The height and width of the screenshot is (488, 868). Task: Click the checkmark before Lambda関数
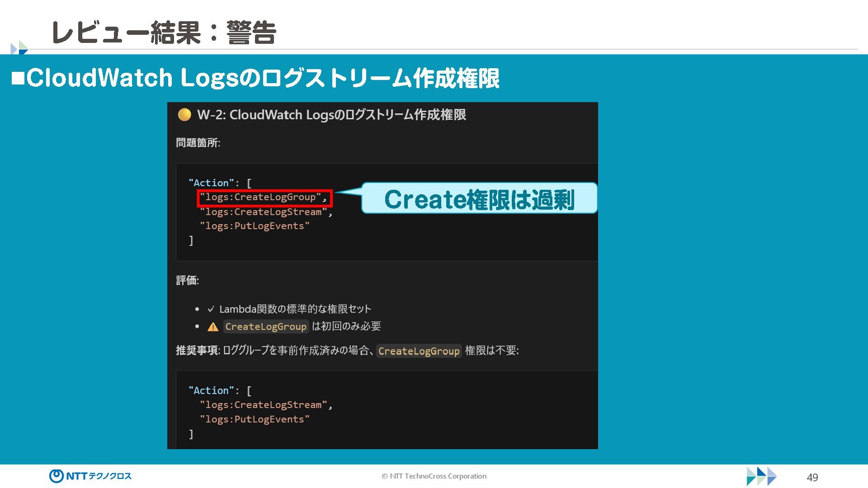point(211,309)
